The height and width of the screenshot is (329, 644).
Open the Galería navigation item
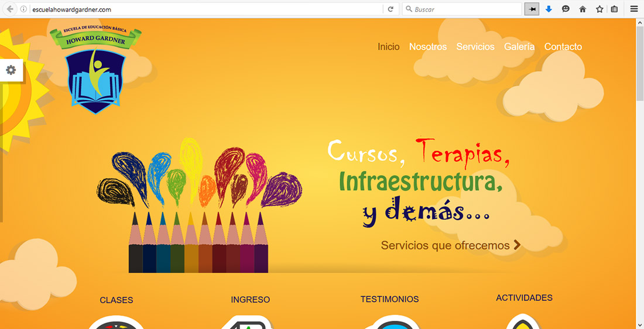(519, 47)
